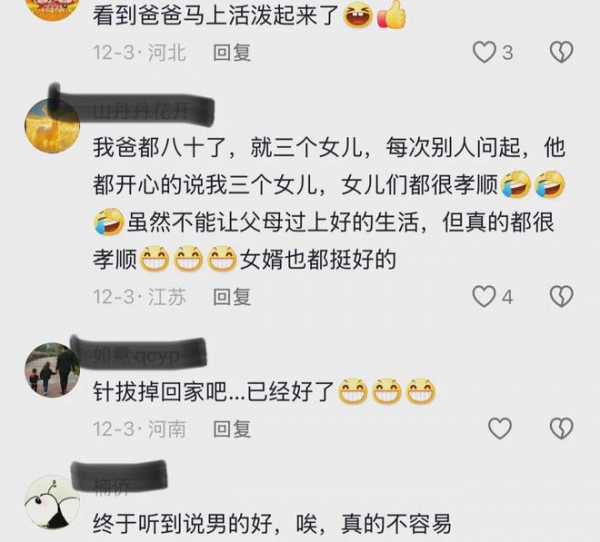Tap the username above the three daughters comment

[x=142, y=111]
